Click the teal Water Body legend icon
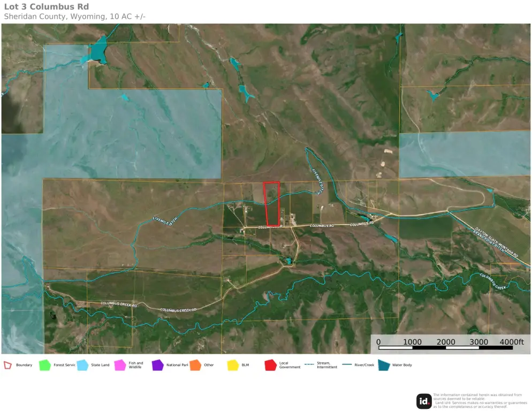532x411 pixels. point(384,365)
